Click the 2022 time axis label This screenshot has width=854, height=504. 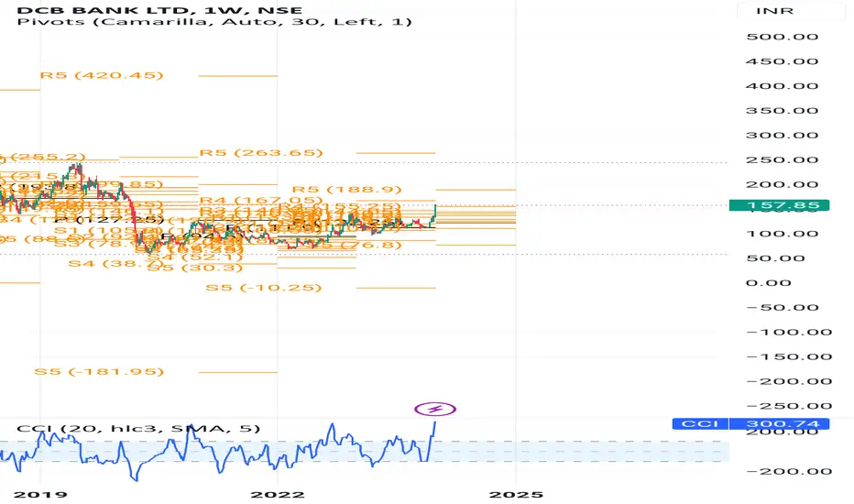pos(278,495)
